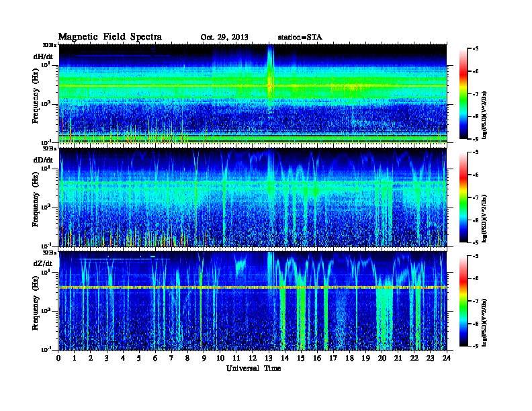Click hour tick label 18 on time axis

349,358
